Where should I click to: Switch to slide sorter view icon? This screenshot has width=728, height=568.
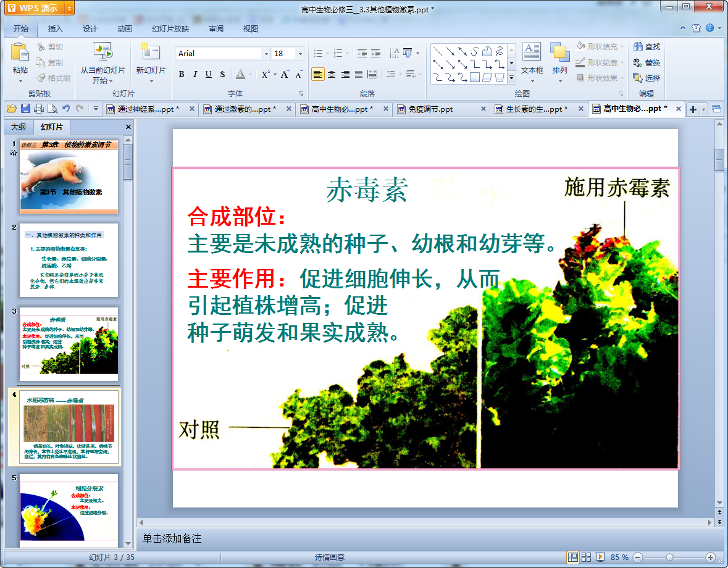(587, 557)
